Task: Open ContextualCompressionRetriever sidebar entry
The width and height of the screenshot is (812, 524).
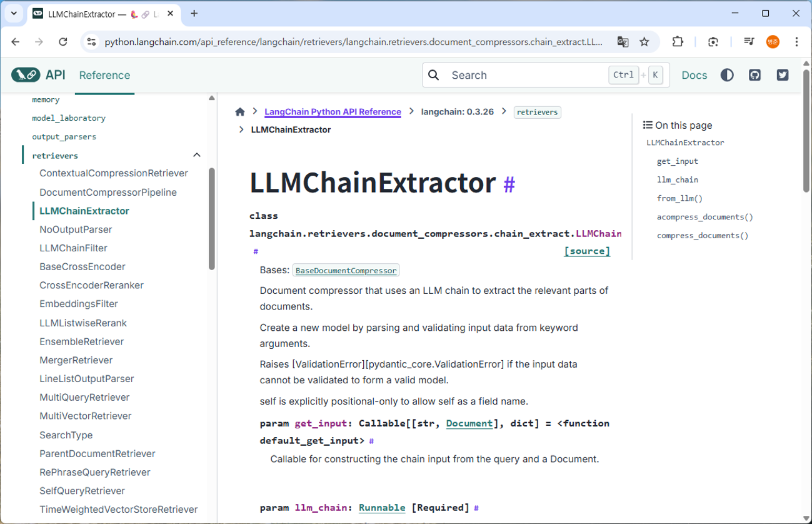Action: point(114,173)
